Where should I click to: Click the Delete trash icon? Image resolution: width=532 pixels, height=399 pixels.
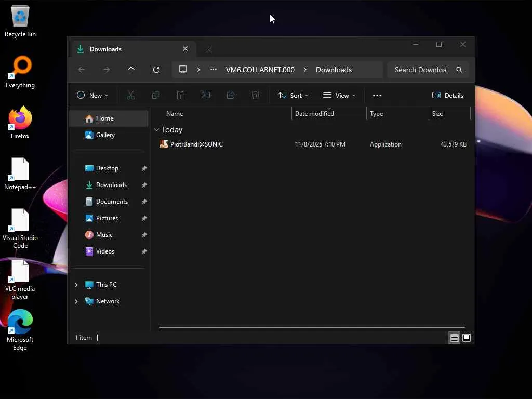point(256,96)
